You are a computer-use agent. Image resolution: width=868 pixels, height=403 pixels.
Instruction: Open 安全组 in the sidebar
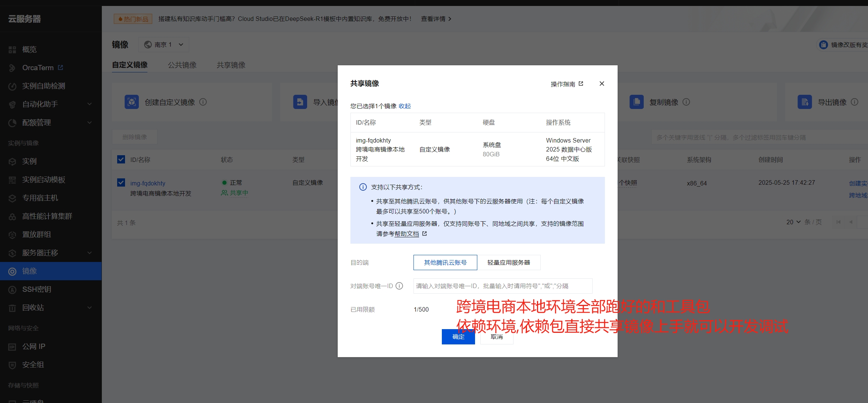coord(32,365)
